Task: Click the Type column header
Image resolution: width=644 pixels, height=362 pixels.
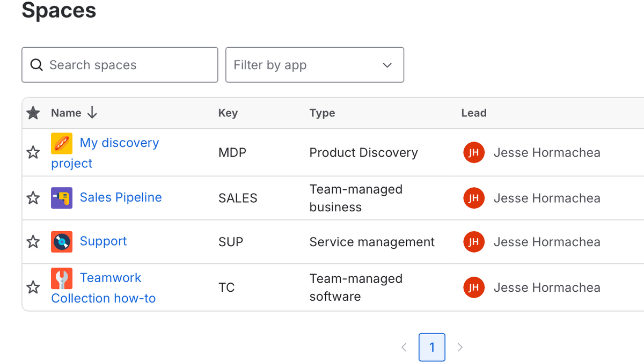Action: pos(322,113)
